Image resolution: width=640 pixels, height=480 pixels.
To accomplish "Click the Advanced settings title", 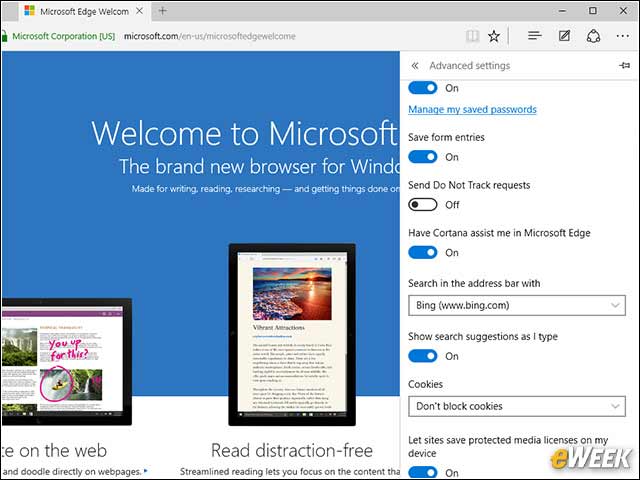I will 469,65.
